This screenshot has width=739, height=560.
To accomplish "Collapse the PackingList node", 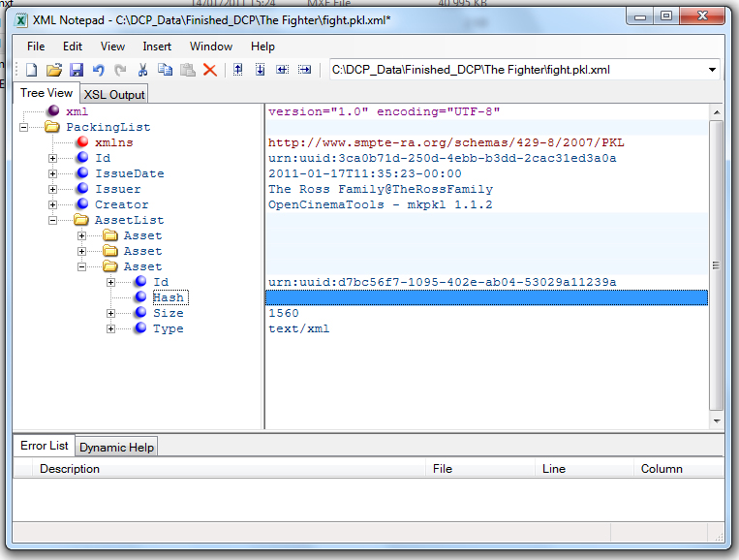I will tap(23, 127).
